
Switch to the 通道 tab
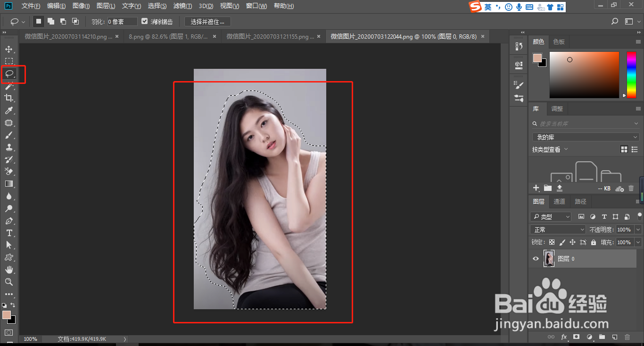pos(559,201)
